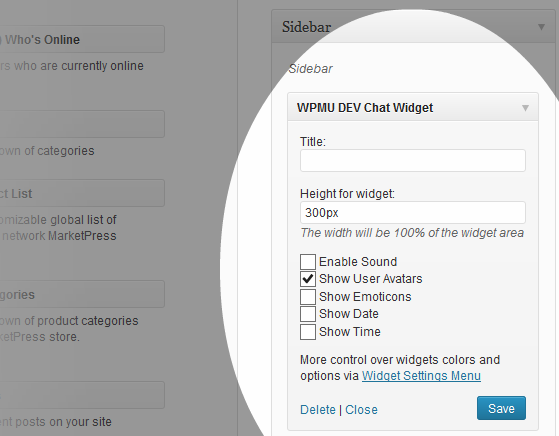This screenshot has width=559, height=436.
Task: Tick the Show Date checkbox
Action: point(308,314)
